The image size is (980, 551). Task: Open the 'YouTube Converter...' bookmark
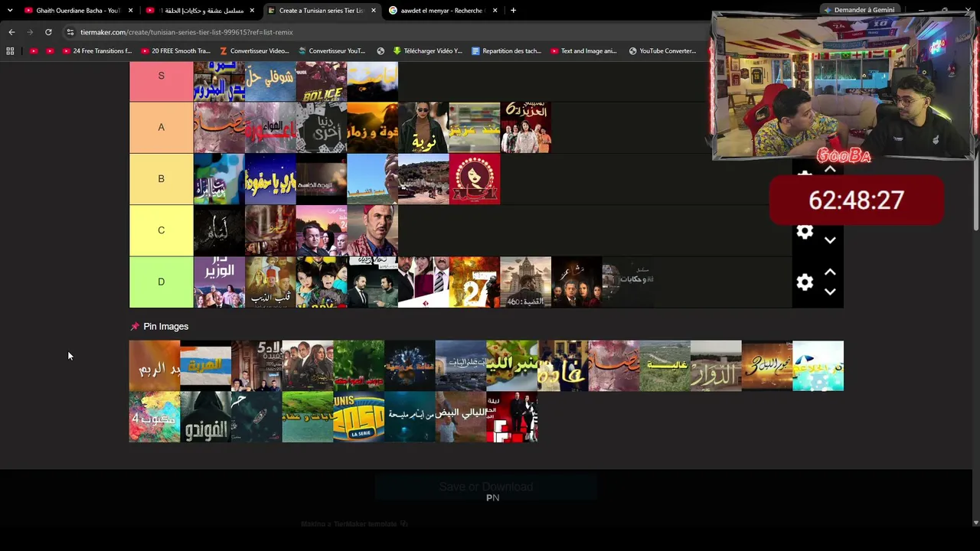tap(662, 51)
